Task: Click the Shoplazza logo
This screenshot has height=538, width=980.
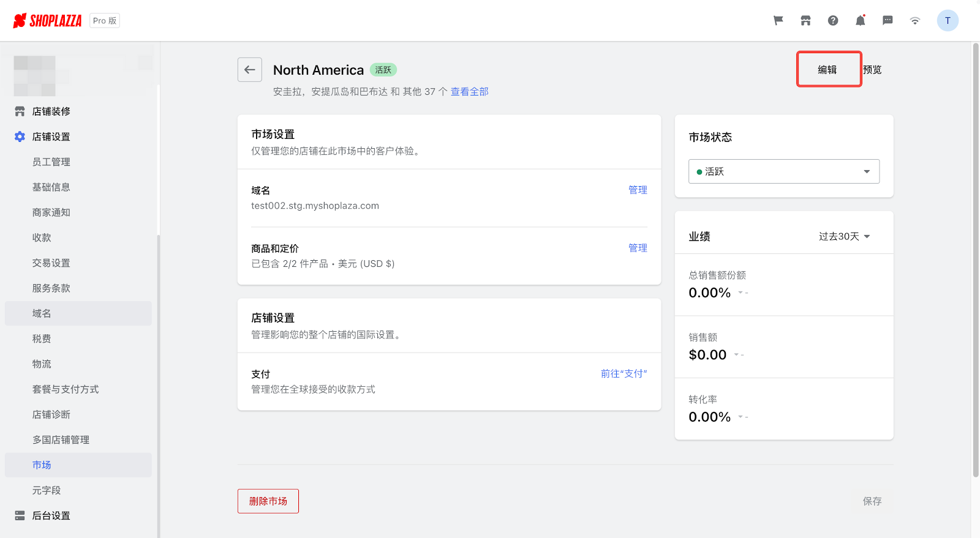Action: (47, 21)
